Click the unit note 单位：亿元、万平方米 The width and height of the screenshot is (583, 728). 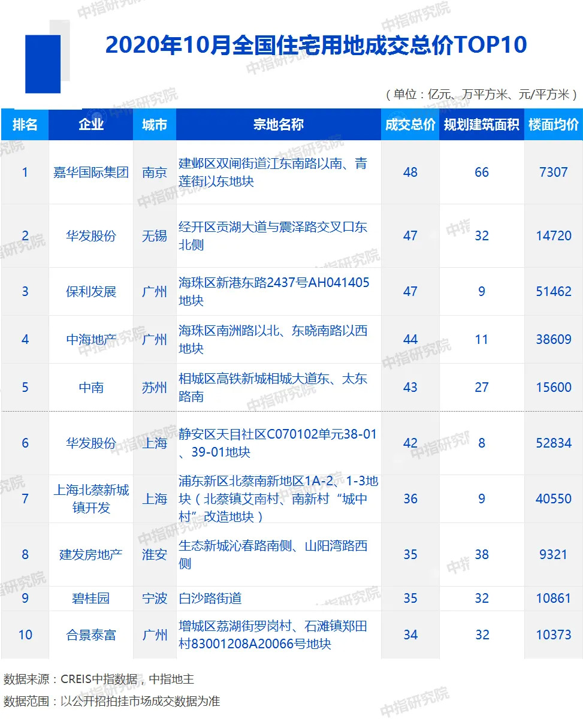(x=481, y=94)
